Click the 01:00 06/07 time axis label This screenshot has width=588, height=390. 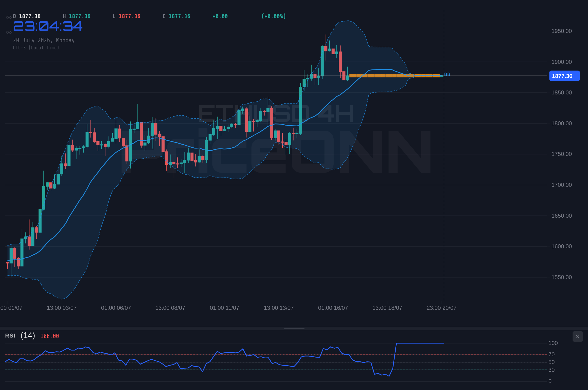tap(116, 308)
